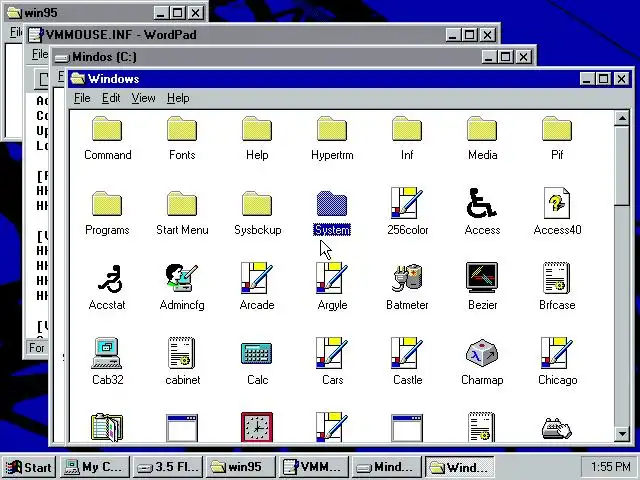Switch to VMMOUSE WordPad taskbar button
Screen dimensions: 640x480
[x=313, y=467]
